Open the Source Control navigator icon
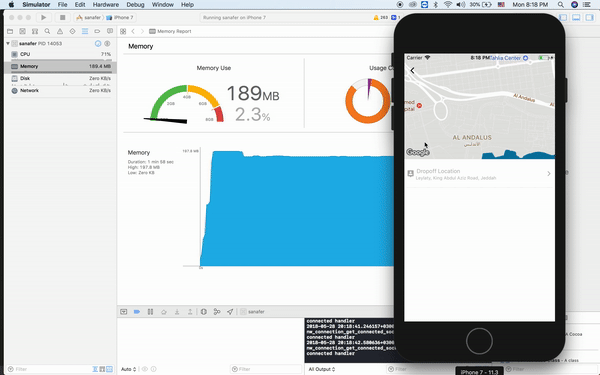600x375 pixels. (x=23, y=31)
